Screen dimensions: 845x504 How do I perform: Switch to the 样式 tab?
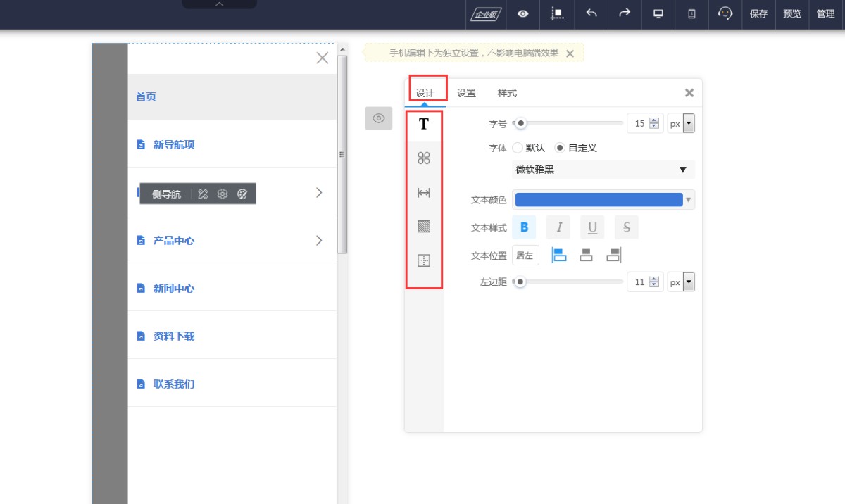pyautogui.click(x=507, y=93)
